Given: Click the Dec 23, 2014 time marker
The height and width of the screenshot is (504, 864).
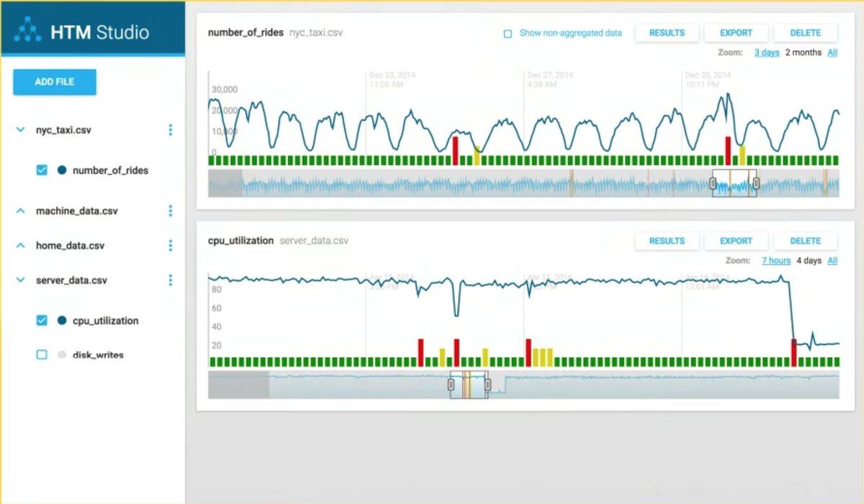Looking at the screenshot, I should (x=392, y=79).
